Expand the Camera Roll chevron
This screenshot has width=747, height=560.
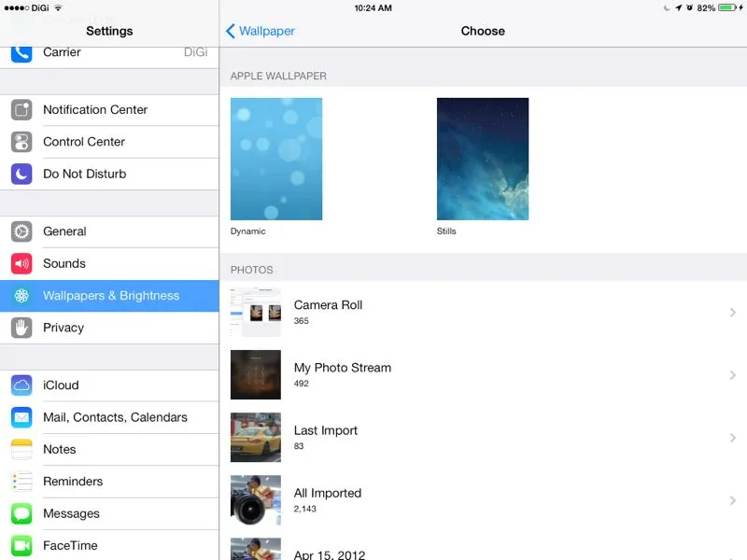pos(733,313)
